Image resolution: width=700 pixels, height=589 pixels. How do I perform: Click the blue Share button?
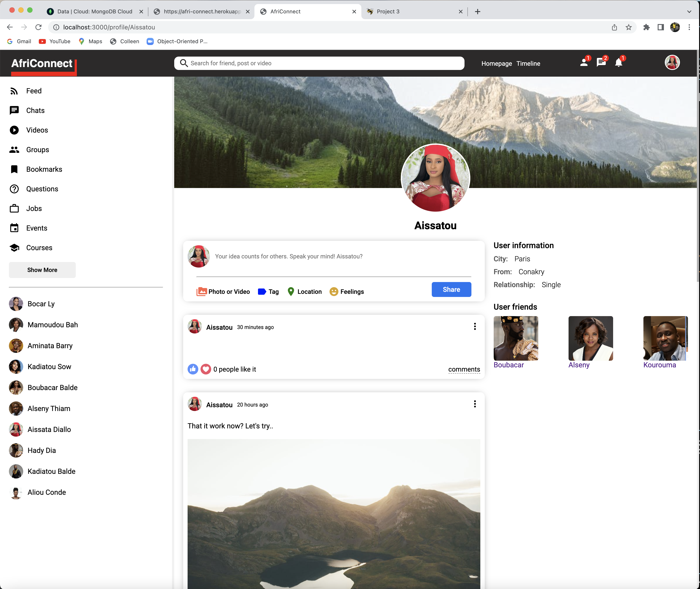[451, 290]
